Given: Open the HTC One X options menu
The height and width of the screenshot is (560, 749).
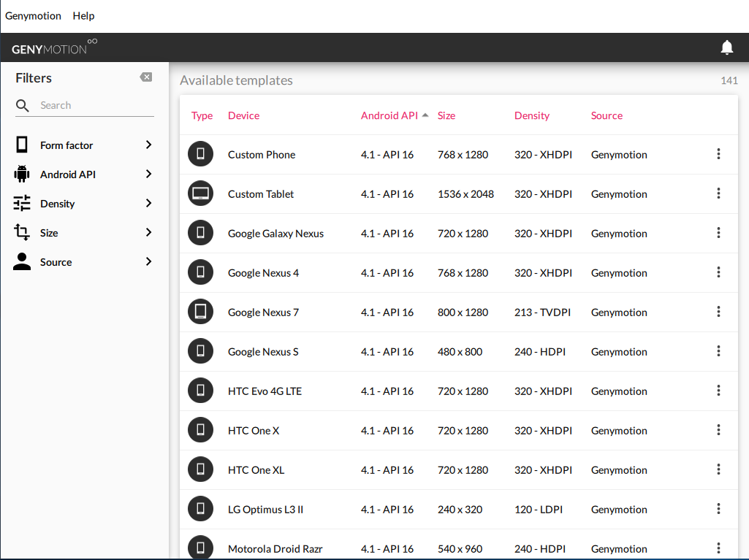Looking at the screenshot, I should pyautogui.click(x=718, y=429).
